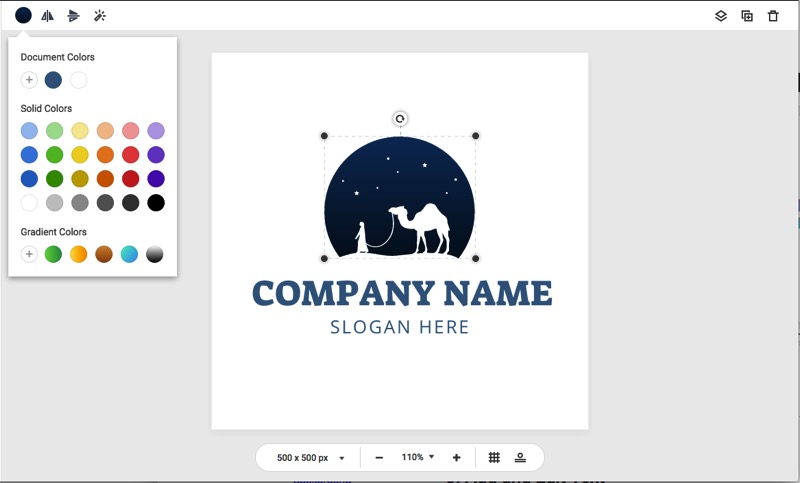Open the dark navy fill color picker

click(23, 16)
